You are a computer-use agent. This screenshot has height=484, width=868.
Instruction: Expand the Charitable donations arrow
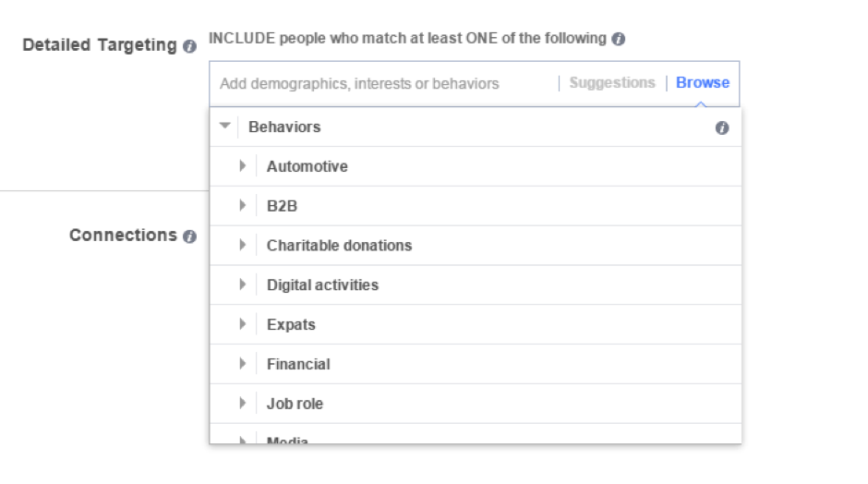243,245
